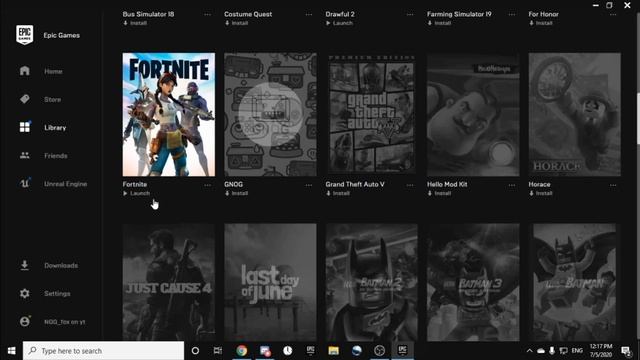Install GNOG
The height and width of the screenshot is (360, 640).
click(x=236, y=193)
